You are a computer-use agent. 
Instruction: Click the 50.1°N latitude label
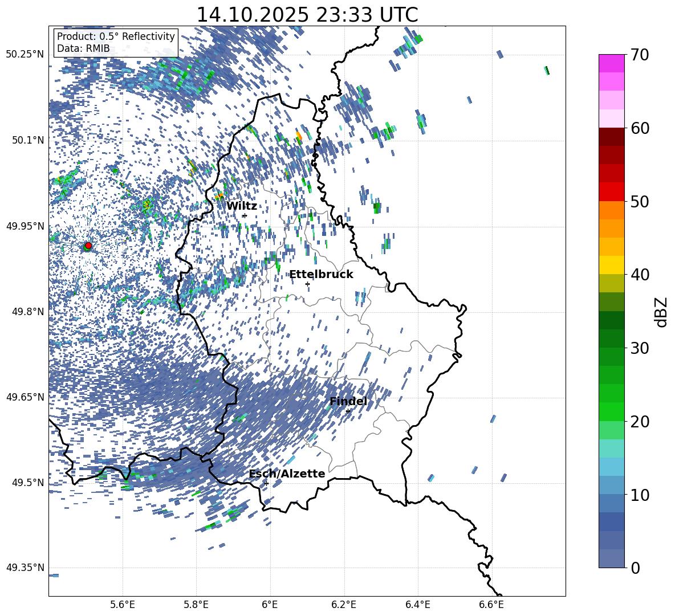point(27,140)
